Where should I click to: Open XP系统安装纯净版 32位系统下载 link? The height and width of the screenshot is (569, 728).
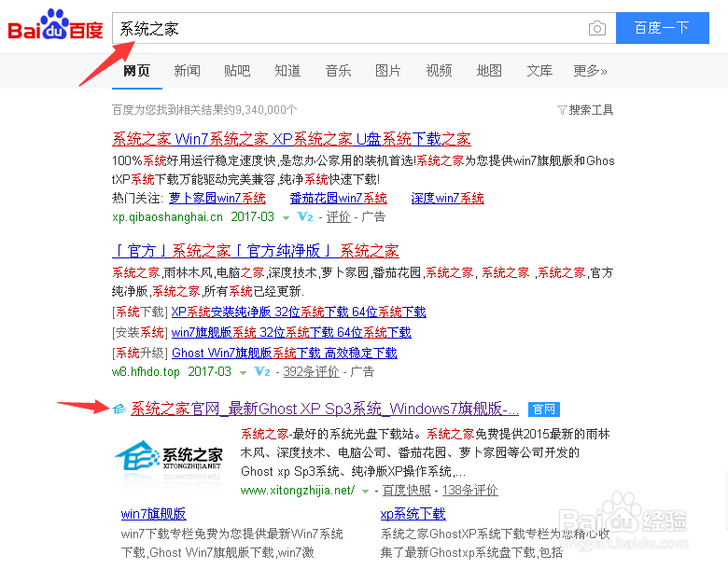tap(299, 312)
